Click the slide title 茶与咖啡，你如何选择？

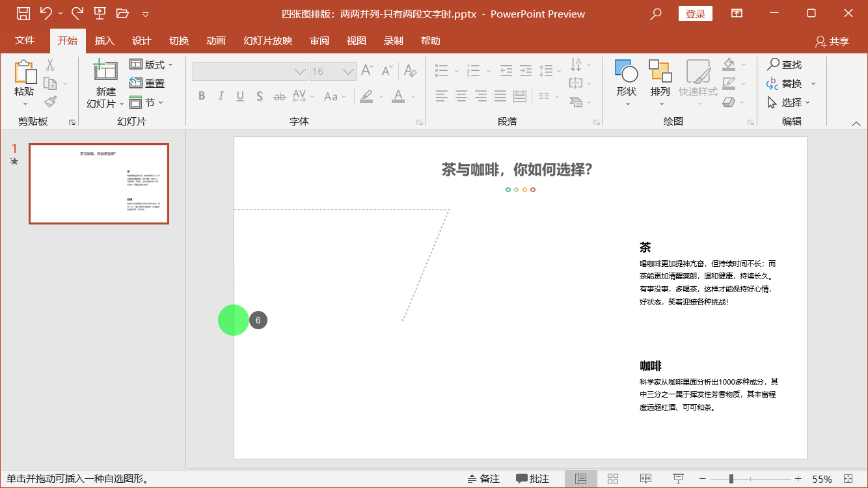coord(517,170)
